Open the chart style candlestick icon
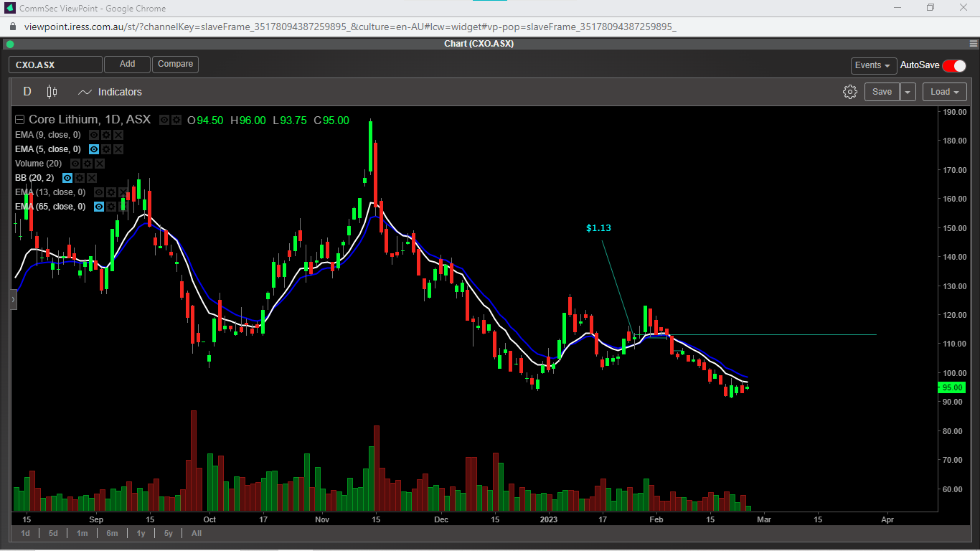The height and width of the screenshot is (551, 980). click(x=52, y=92)
